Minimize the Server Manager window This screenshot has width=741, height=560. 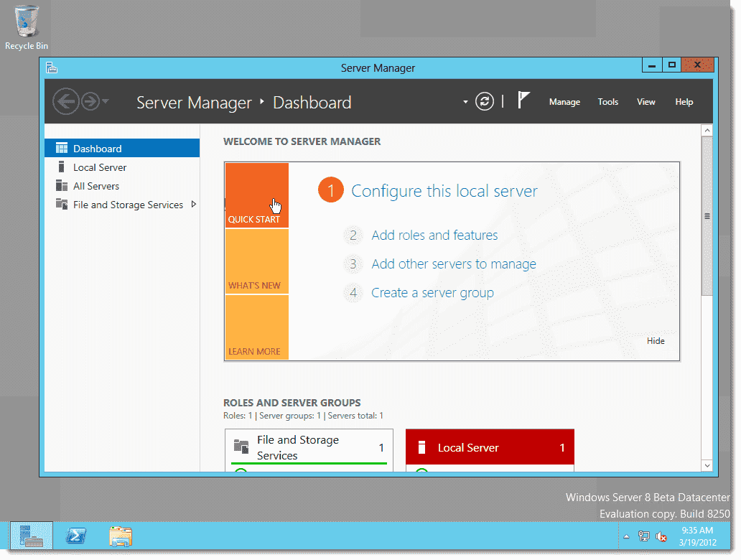652,65
